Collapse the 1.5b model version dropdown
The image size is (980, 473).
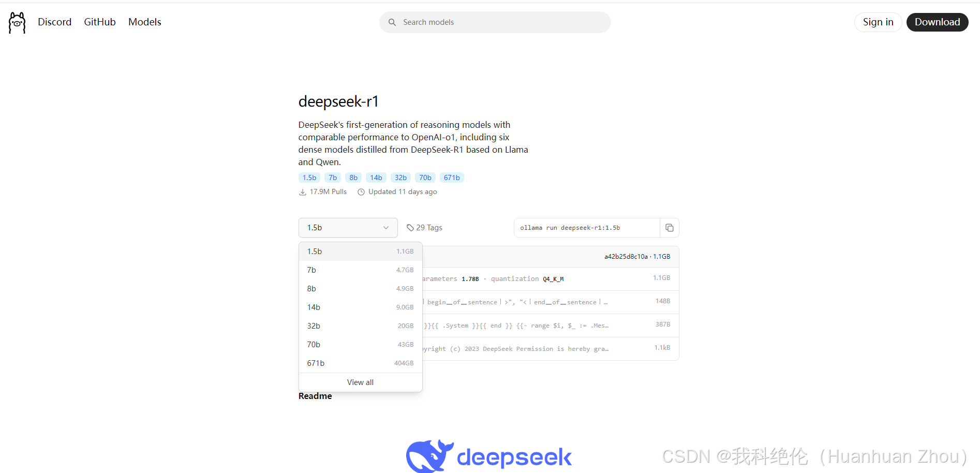click(x=348, y=228)
